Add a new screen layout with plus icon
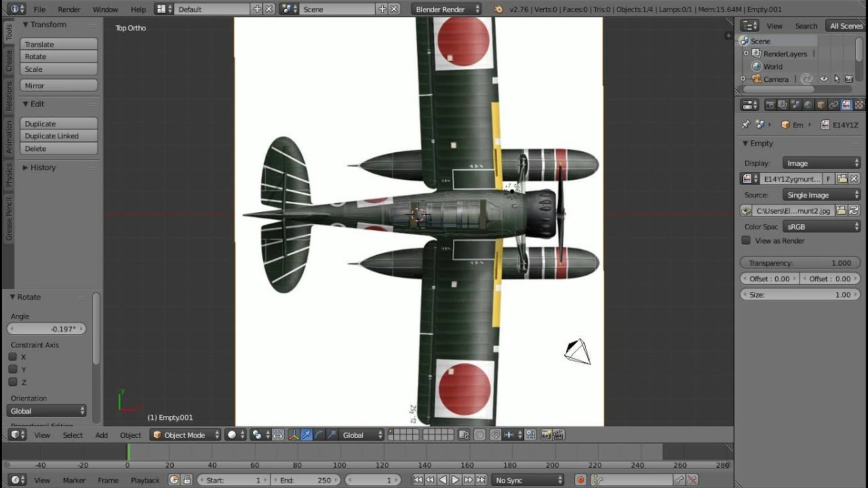Screen dimensions: 868x488 tap(257, 9)
